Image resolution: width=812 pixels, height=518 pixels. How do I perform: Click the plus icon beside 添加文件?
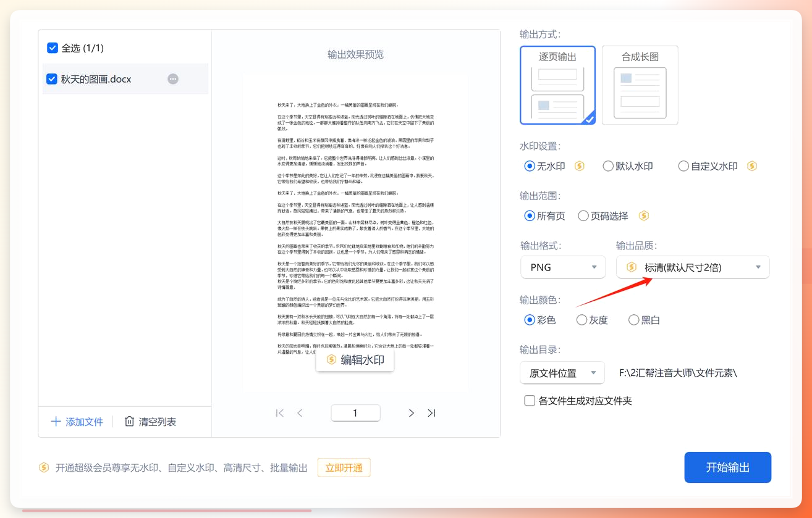56,422
